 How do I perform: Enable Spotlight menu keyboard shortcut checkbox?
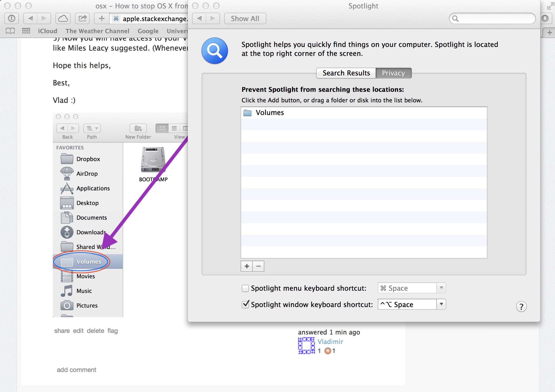[245, 288]
